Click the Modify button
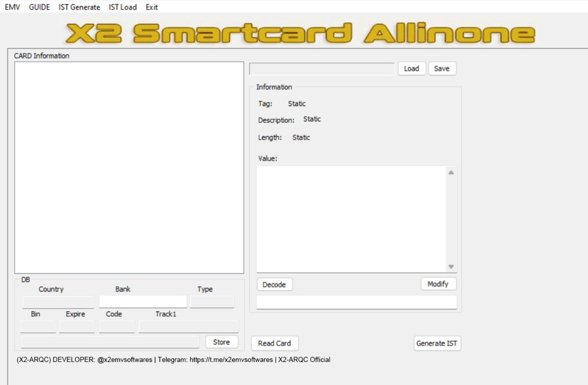This screenshot has width=588, height=385. [438, 284]
